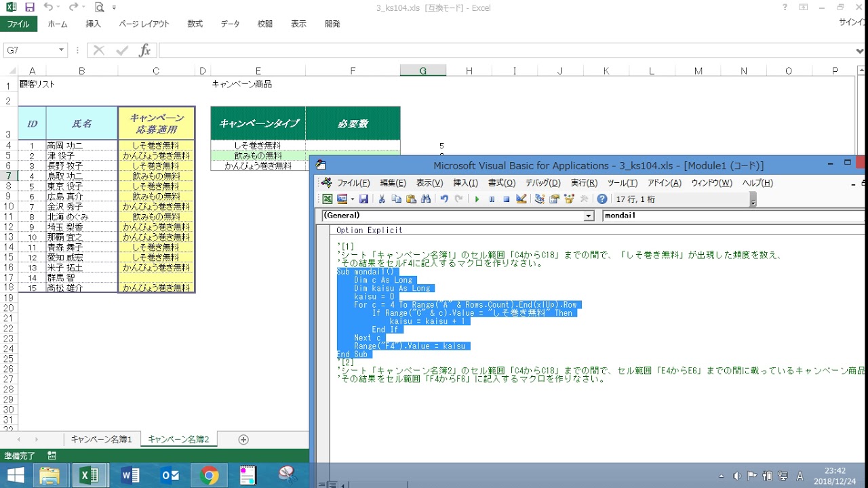Click the Break (pause) icon in VBA toolbar
868x488 pixels.
click(x=492, y=199)
